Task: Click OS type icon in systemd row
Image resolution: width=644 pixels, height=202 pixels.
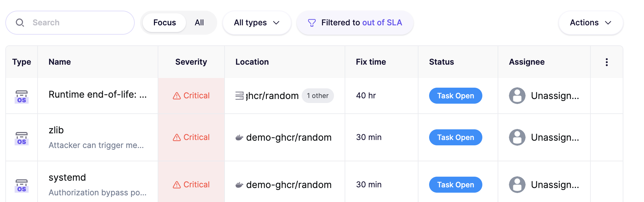Action: 22,186
